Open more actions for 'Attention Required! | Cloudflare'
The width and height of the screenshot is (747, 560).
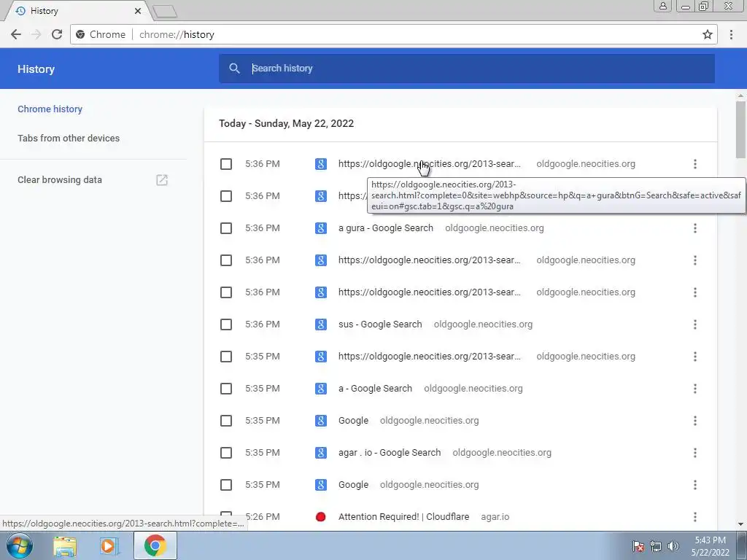(x=695, y=517)
